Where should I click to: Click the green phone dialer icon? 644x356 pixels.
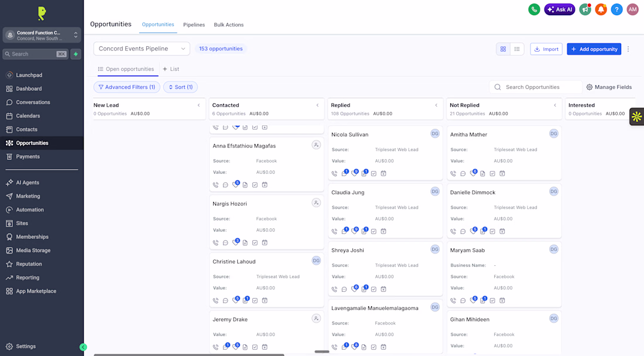click(x=534, y=9)
